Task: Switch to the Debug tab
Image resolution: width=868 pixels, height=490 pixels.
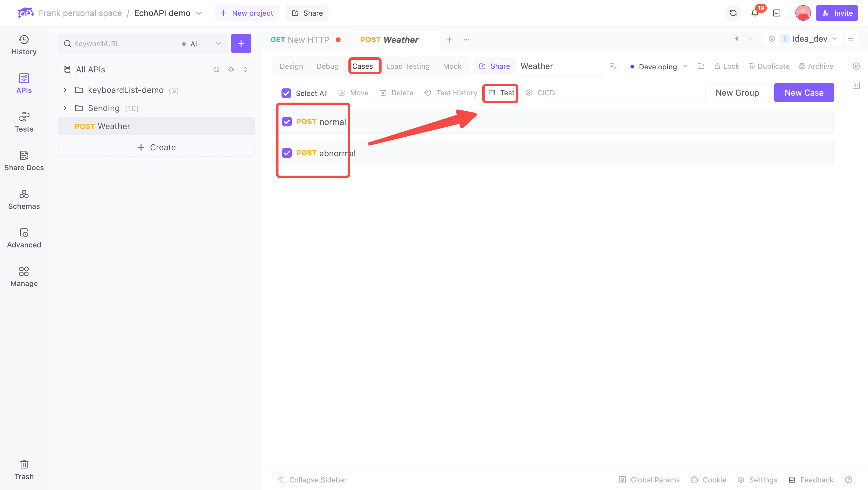Action: pos(326,66)
